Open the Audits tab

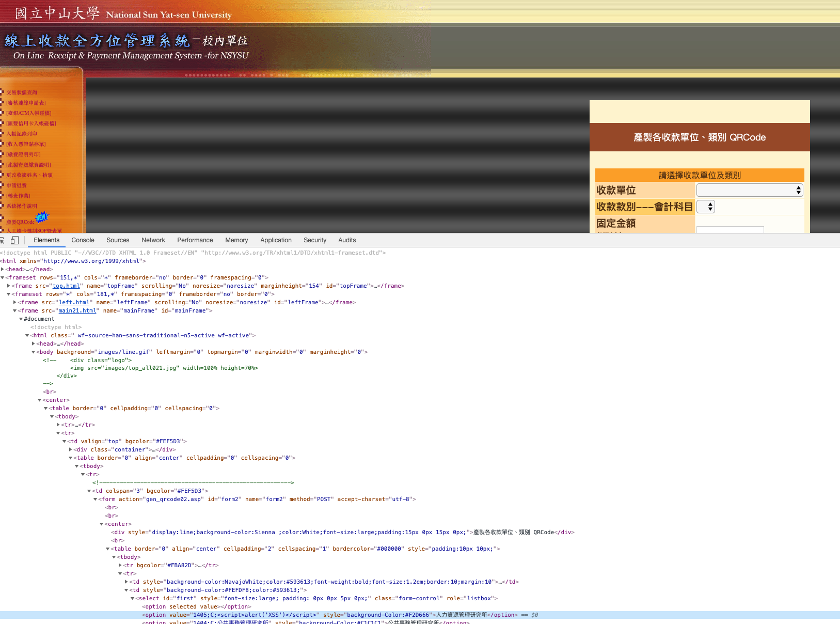click(x=347, y=240)
